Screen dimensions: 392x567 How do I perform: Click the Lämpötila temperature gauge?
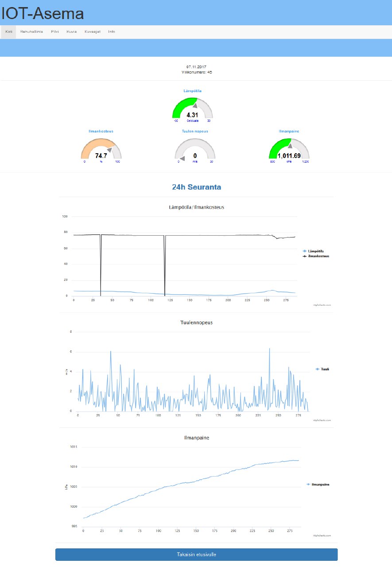coord(192,108)
